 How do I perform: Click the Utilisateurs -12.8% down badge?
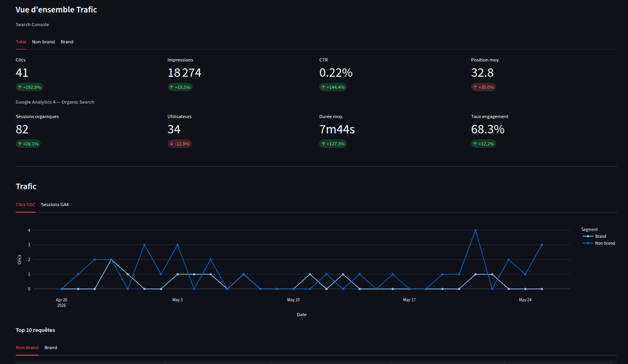click(x=180, y=144)
